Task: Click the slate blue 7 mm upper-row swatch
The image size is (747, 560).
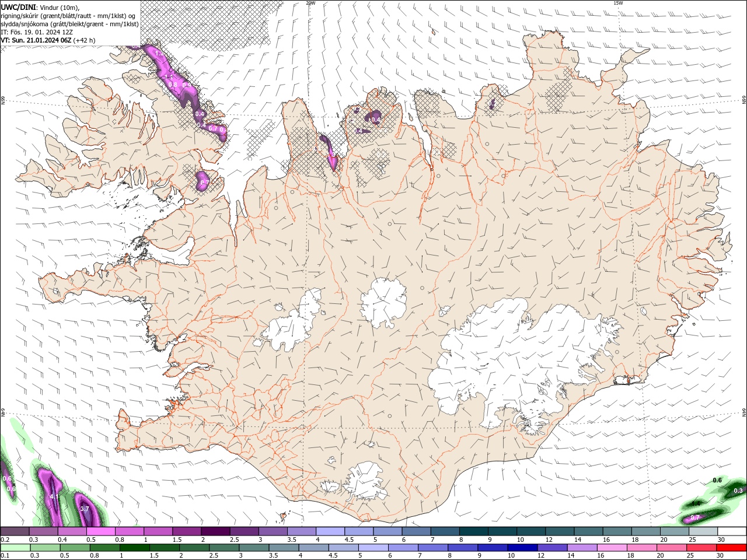Action: pyautogui.click(x=445, y=531)
